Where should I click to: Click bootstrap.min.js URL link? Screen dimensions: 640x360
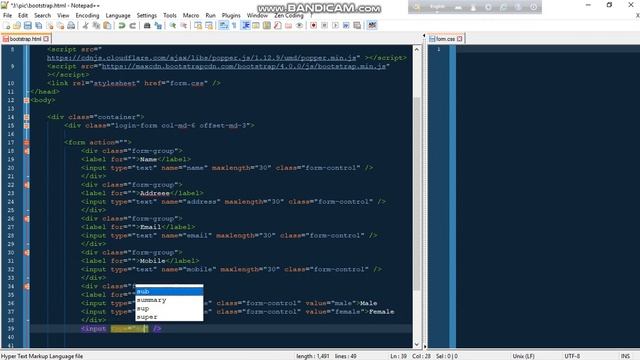[x=244, y=66]
